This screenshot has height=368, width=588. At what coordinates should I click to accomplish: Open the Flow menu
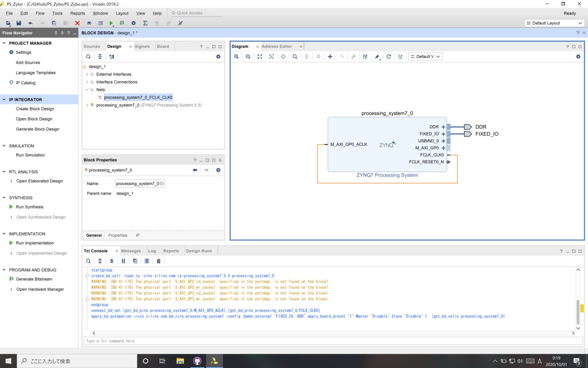40,13
